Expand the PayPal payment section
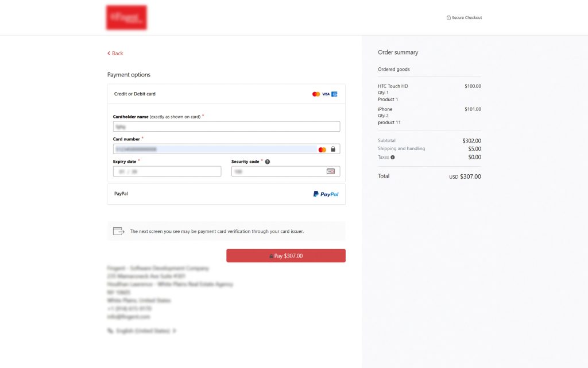 226,194
